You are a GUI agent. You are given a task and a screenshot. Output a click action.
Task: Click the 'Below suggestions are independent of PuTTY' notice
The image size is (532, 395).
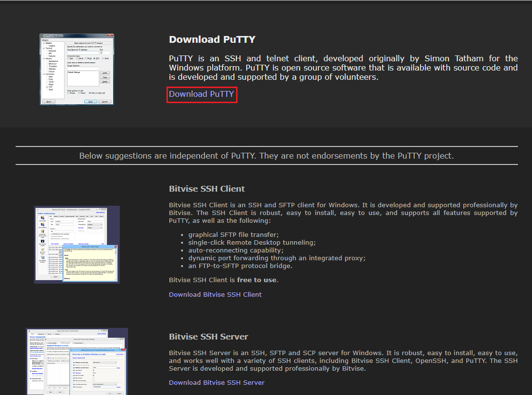point(266,156)
